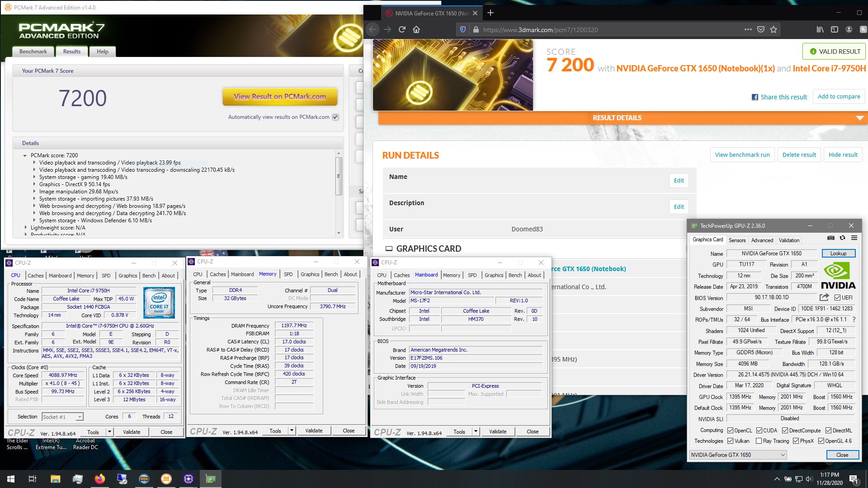The height and width of the screenshot is (488, 868).
Task: Click scroll-down arrow in PCMark details
Action: pos(339,233)
